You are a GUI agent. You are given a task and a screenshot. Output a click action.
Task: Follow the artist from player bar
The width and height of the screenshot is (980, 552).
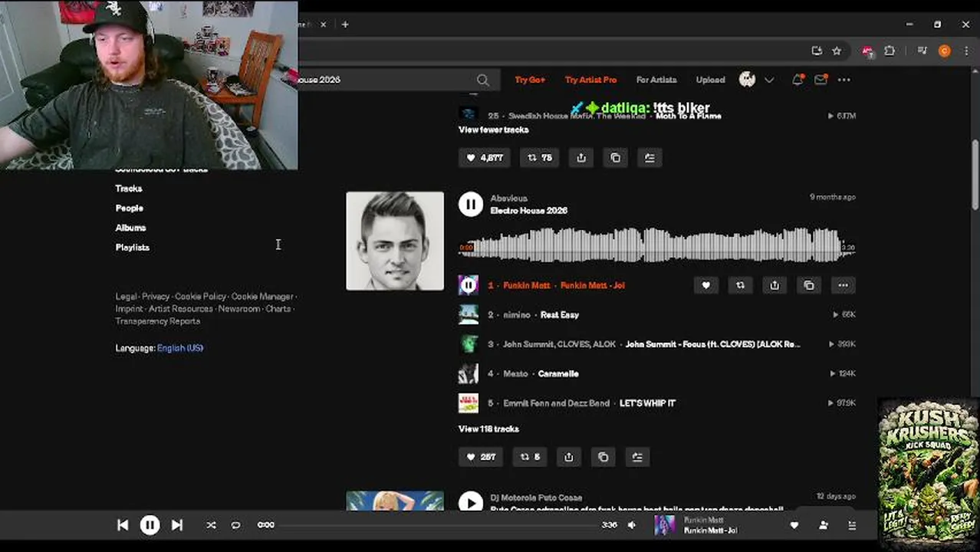[x=824, y=525]
